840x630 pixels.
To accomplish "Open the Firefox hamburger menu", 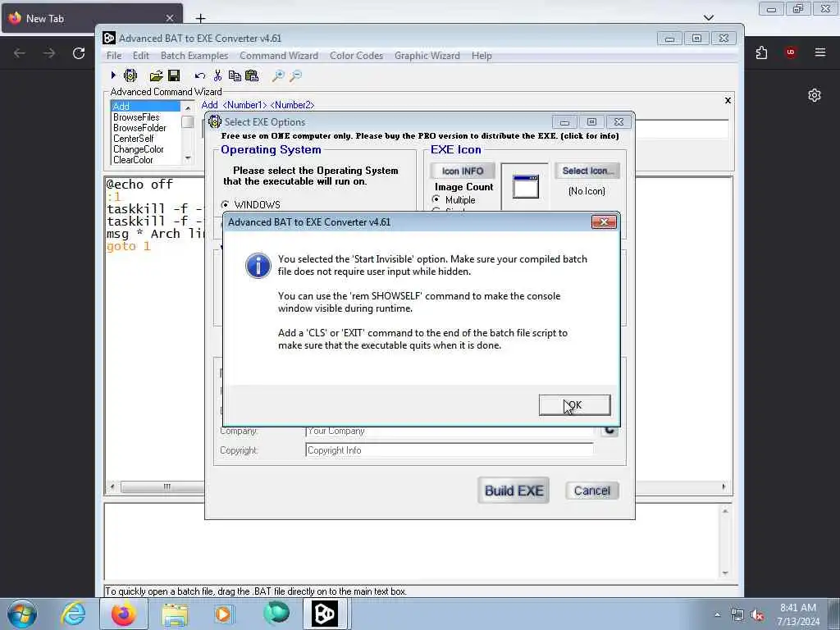I will pos(819,52).
